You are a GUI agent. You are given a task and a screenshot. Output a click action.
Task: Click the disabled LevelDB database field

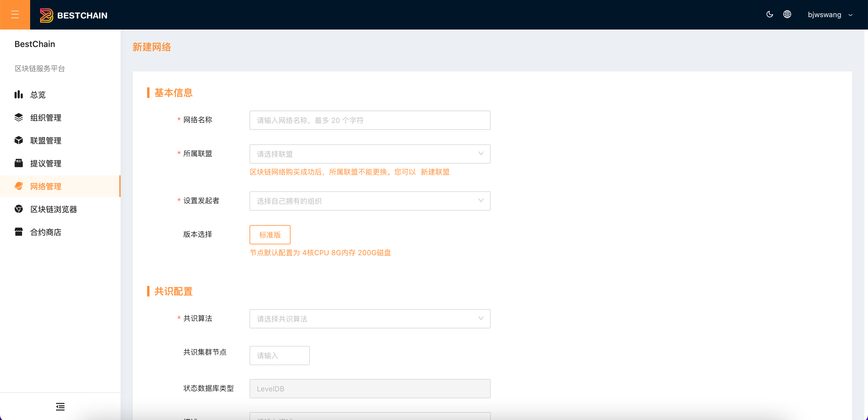pos(370,389)
